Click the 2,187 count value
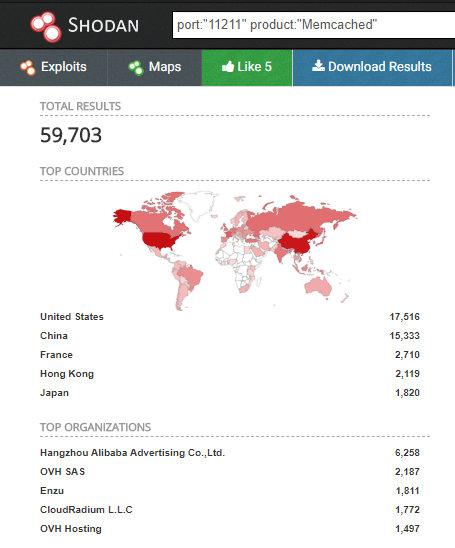Screen dimensions: 455x548 click(407, 471)
